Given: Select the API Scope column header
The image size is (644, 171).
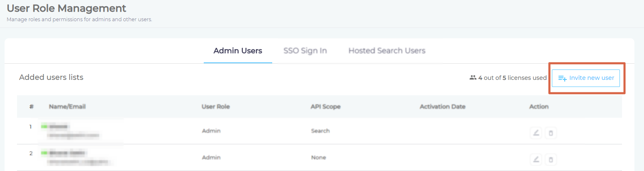Looking at the screenshot, I should click(325, 107).
